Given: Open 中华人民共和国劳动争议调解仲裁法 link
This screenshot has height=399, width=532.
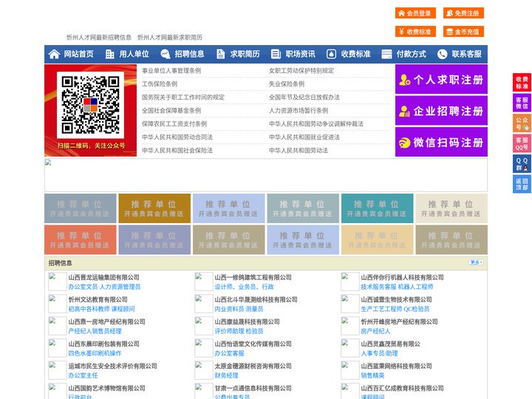Looking at the screenshot, I should (x=316, y=123).
